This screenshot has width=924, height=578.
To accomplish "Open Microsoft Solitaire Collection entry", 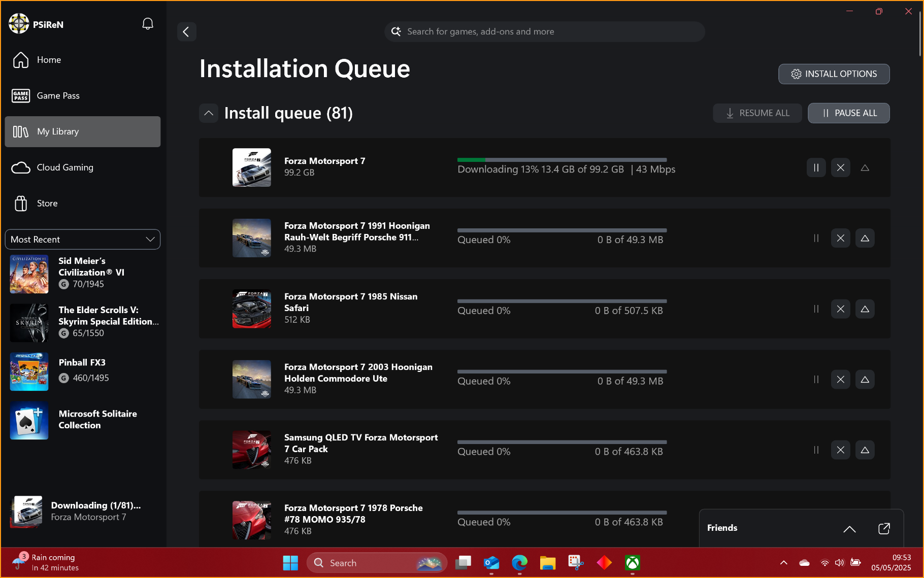I will [x=84, y=420].
